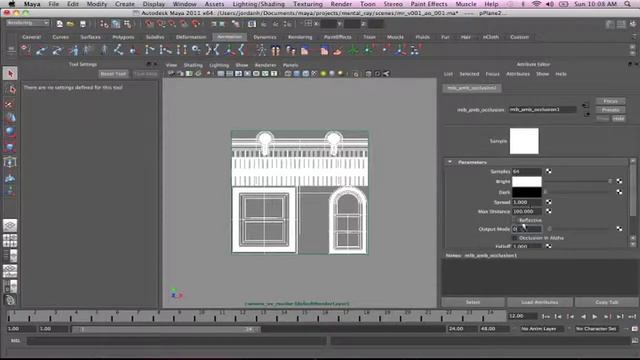Click the green locator shelf icon
Viewport: 640px width, 360px height.
pos(353,51)
